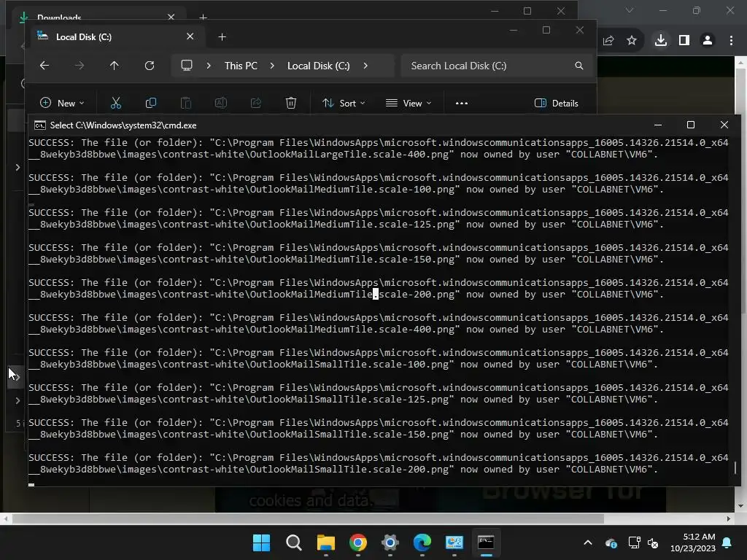Click OneDrive cloud tray icon
This screenshot has height=560, width=747.
tap(611, 542)
